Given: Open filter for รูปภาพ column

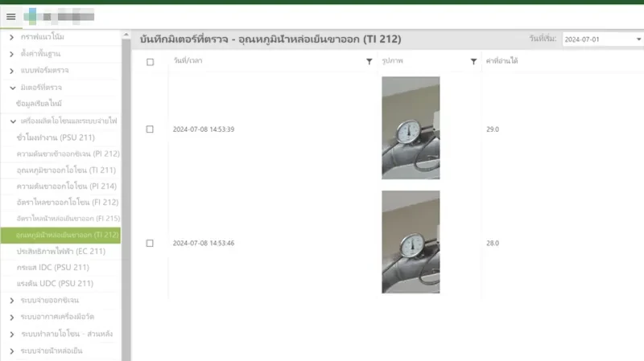Looking at the screenshot, I should [x=473, y=62].
